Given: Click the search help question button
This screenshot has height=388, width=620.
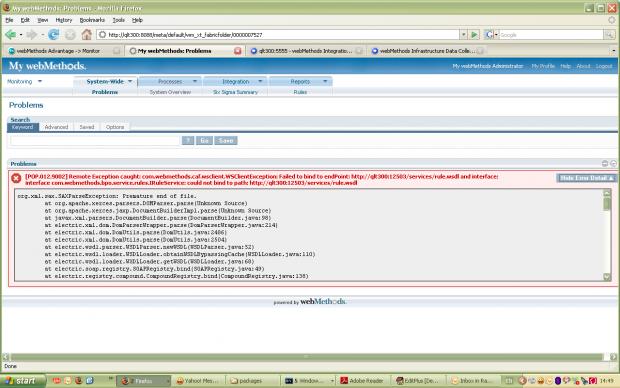Looking at the screenshot, I should [188, 140].
